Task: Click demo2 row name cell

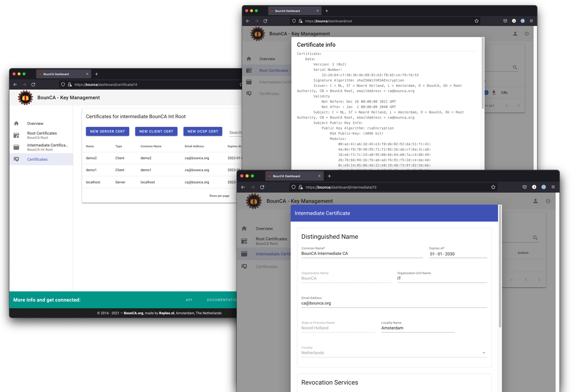Action: pos(91,158)
